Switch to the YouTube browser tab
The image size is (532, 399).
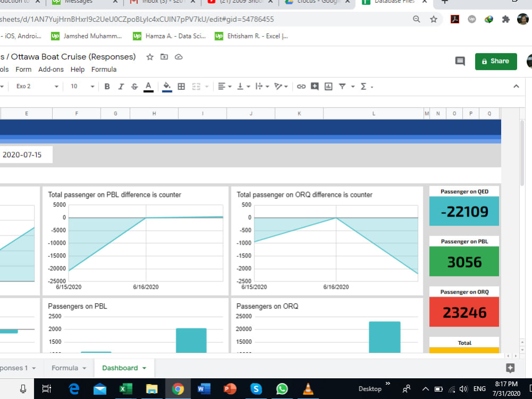pos(239,2)
